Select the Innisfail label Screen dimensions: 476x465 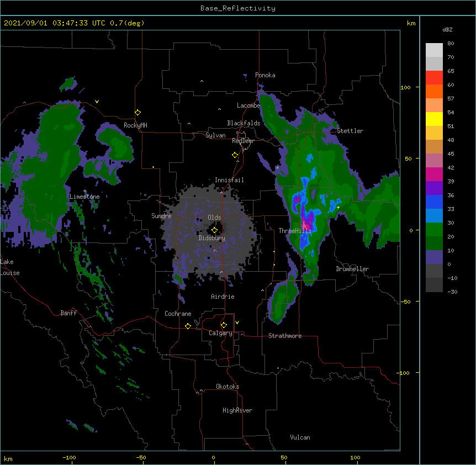click(x=229, y=180)
